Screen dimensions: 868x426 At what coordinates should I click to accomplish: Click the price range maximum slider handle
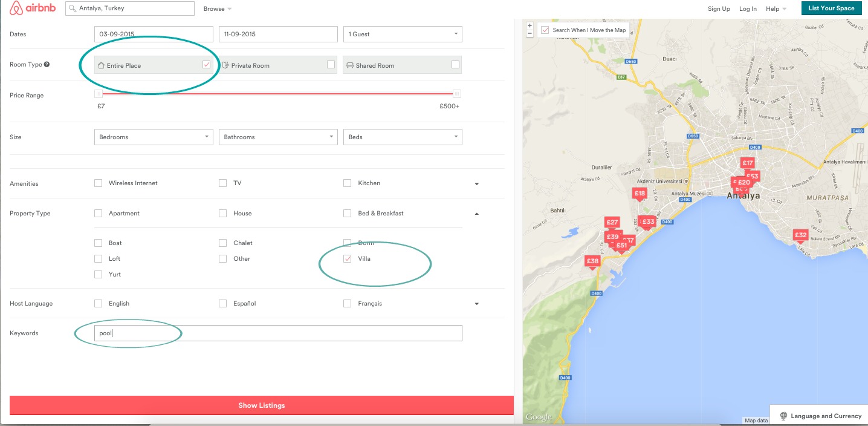(457, 94)
